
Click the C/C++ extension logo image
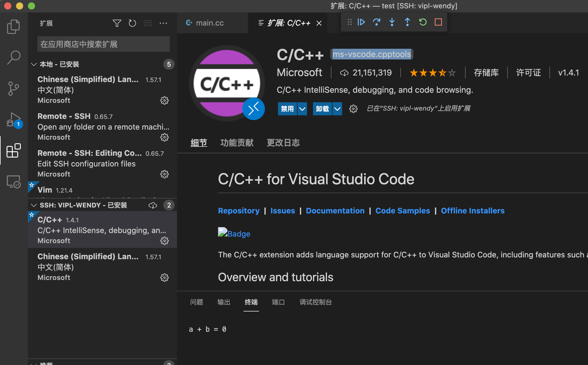(x=227, y=83)
